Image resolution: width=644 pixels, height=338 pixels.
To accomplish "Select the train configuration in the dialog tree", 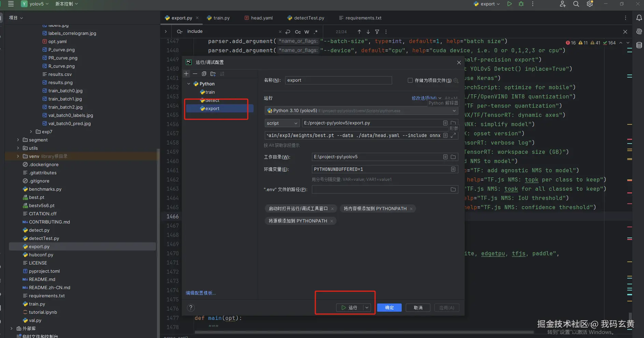I will coord(210,92).
